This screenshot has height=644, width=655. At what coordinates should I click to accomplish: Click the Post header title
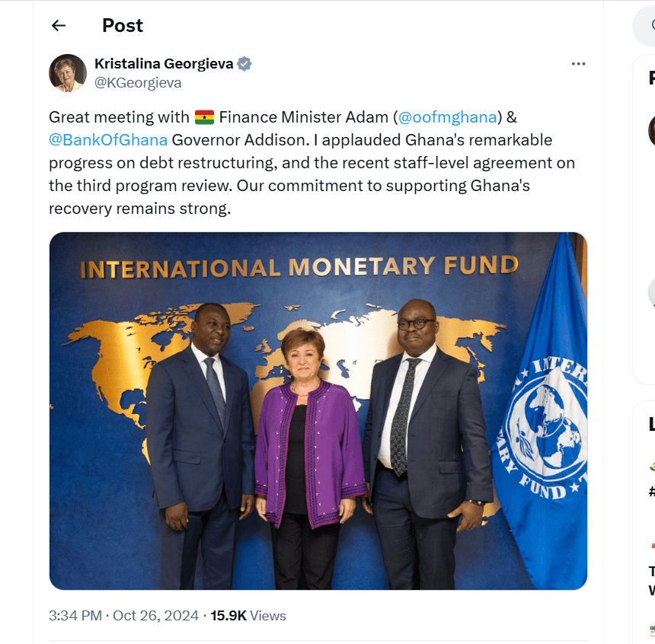coord(123,26)
